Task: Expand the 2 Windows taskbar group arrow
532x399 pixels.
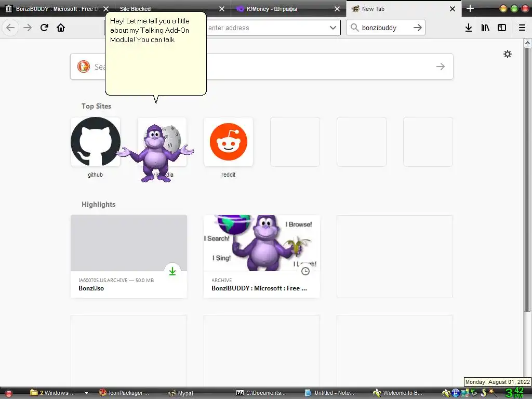Action: (x=86, y=393)
